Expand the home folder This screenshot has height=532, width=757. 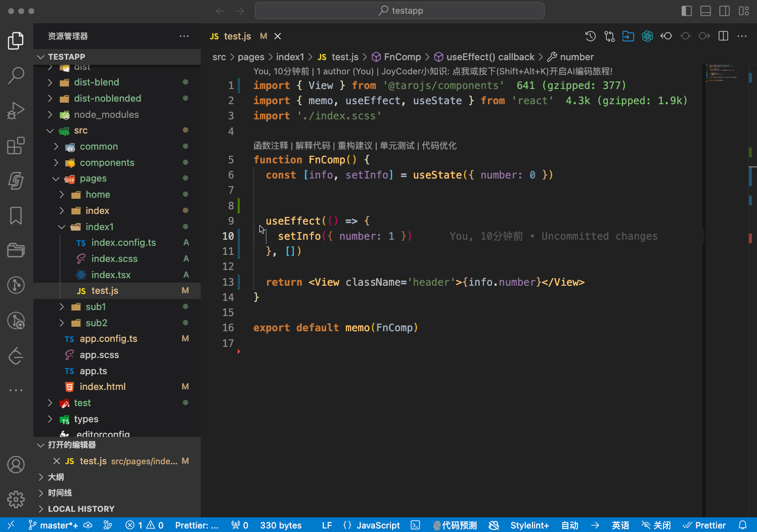[117, 194]
